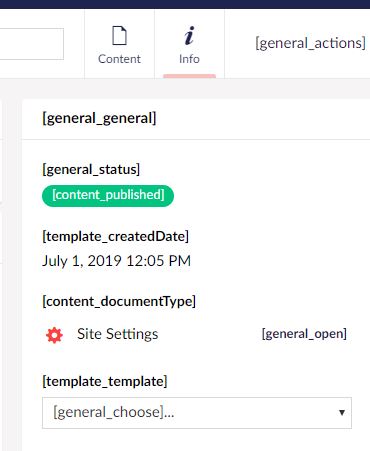Image resolution: width=370 pixels, height=451 pixels.
Task: Click the Site Settings document type name
Action: click(x=118, y=334)
